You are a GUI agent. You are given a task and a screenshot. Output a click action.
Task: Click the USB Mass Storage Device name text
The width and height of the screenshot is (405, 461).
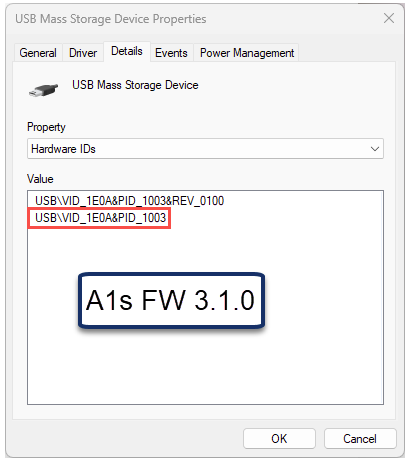pos(135,85)
